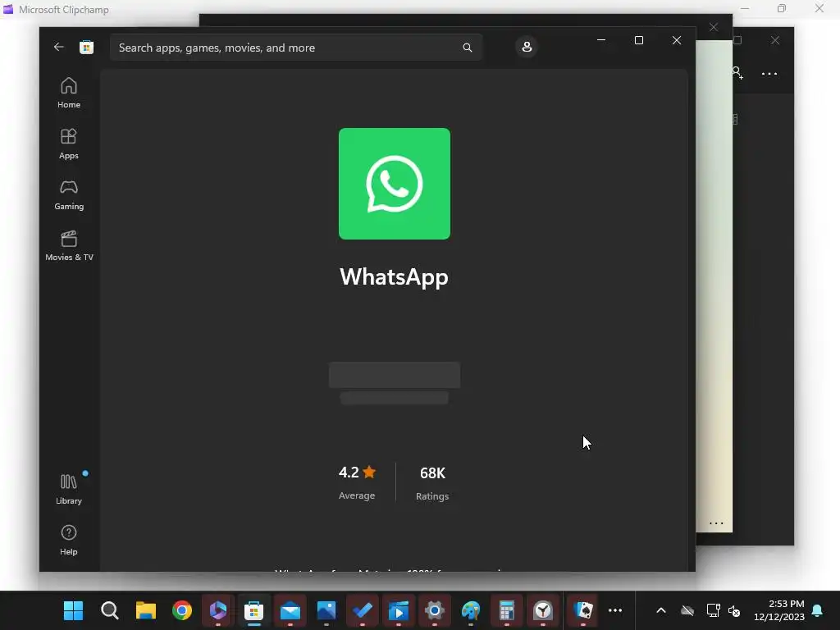Open Photos app from taskbar

pos(326,610)
